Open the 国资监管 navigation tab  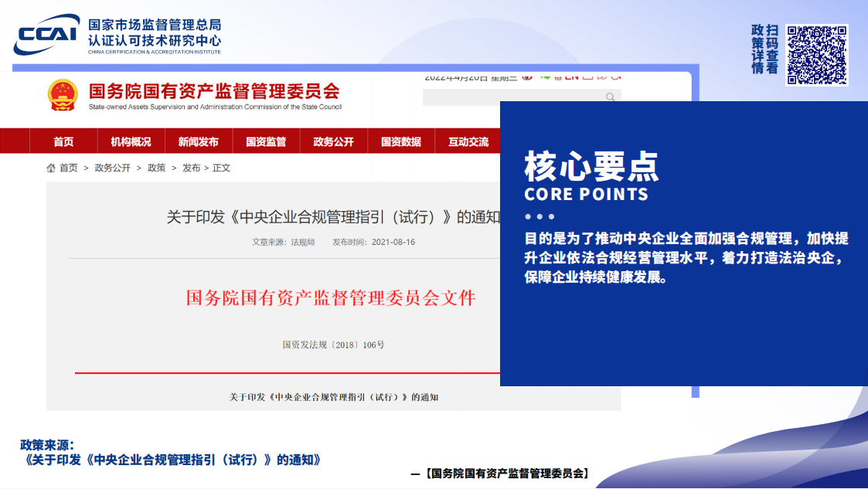tap(266, 141)
